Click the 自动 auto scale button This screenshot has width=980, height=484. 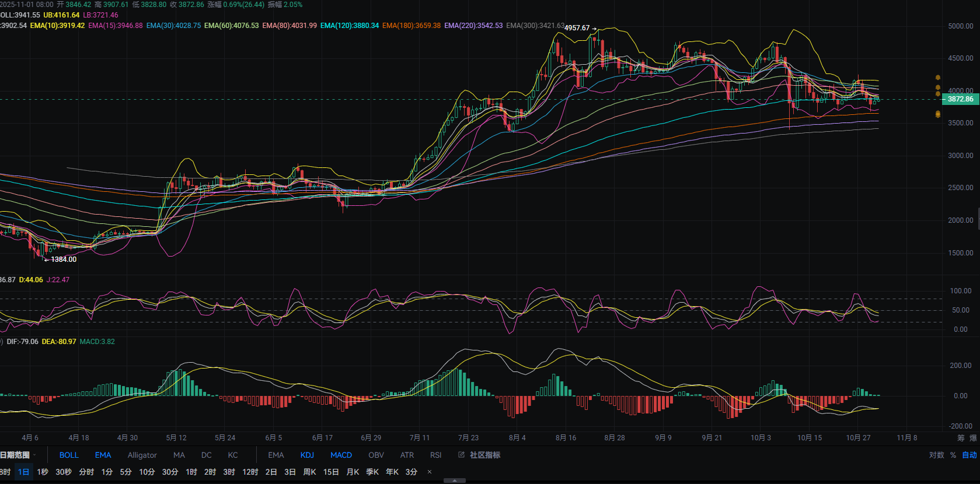pyautogui.click(x=969, y=455)
